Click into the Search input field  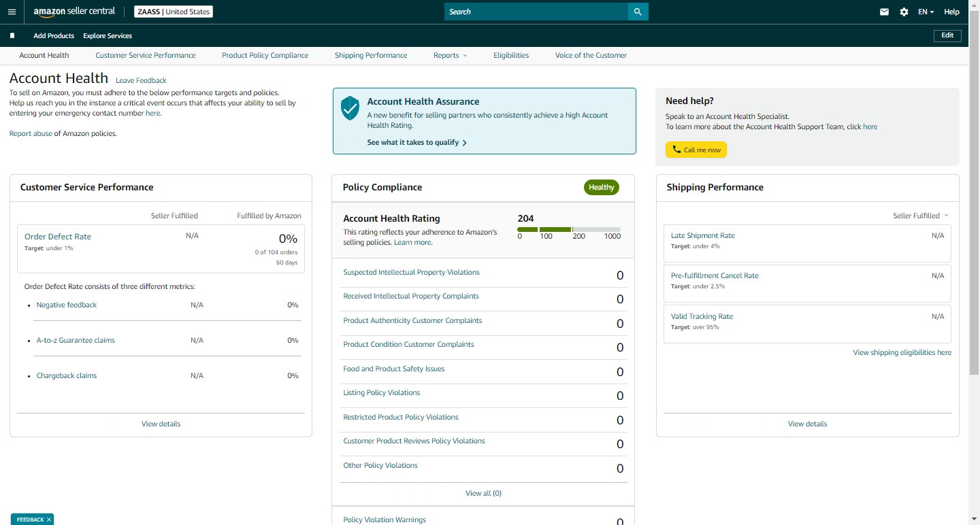point(536,12)
